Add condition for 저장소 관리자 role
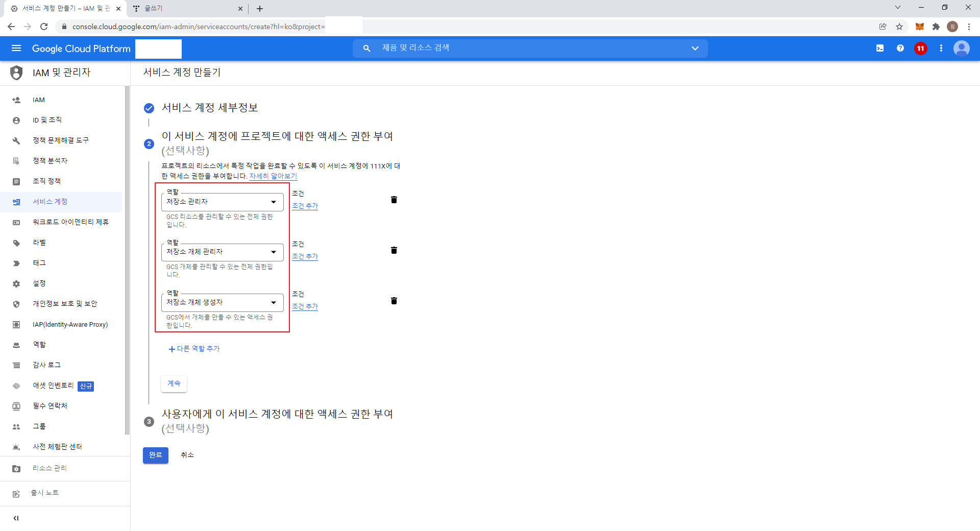 (305, 206)
